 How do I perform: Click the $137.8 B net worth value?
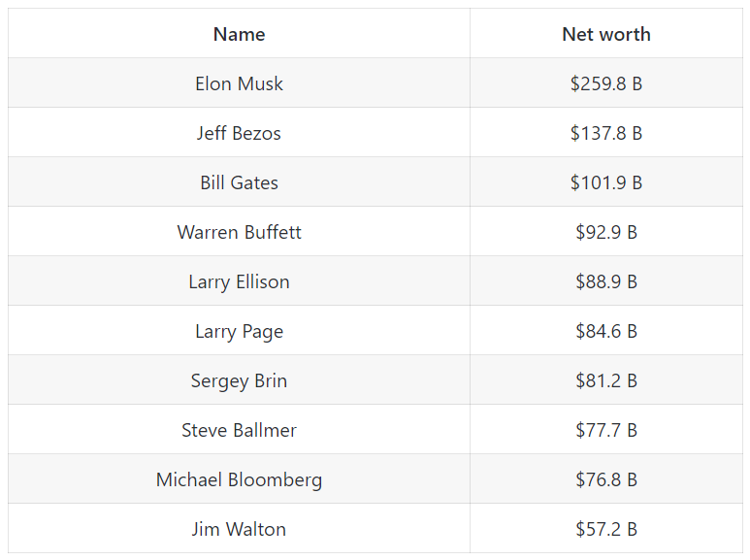(x=606, y=133)
